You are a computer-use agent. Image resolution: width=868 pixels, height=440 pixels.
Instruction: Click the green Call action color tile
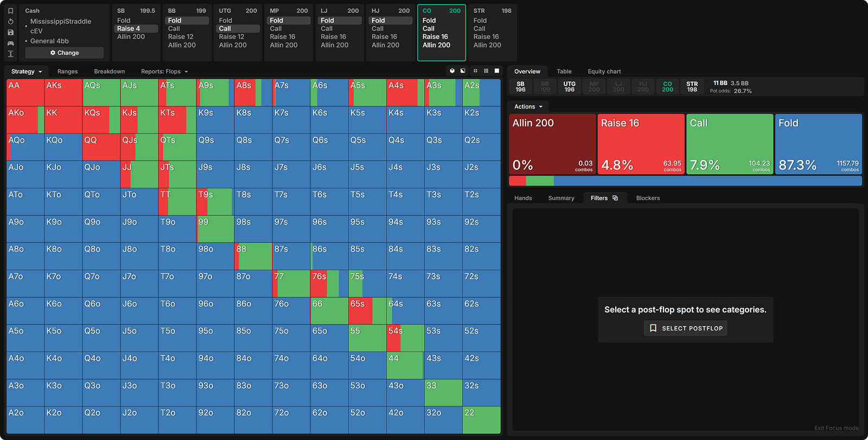click(730, 144)
